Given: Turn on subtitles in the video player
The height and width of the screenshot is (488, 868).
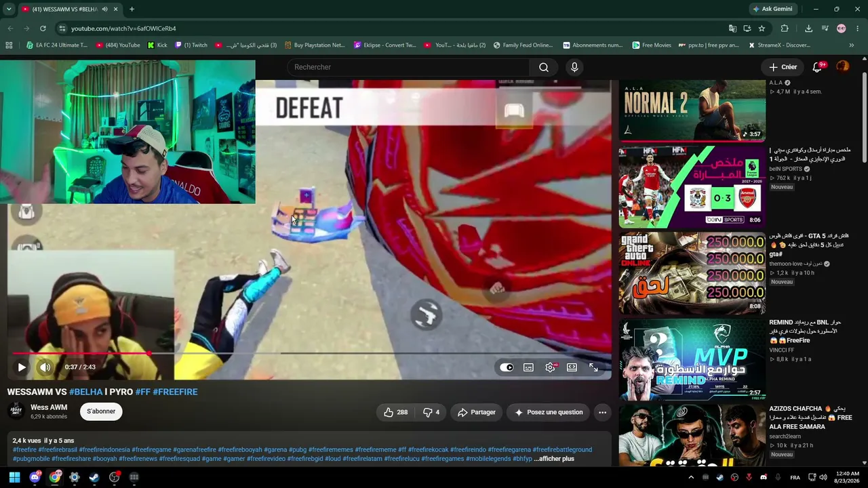Looking at the screenshot, I should coord(528,367).
